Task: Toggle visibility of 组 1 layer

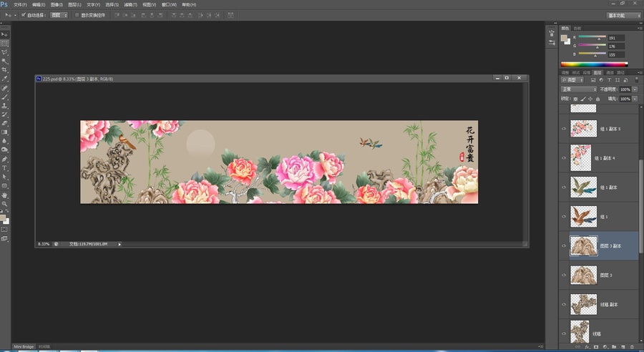Action: pos(564,217)
